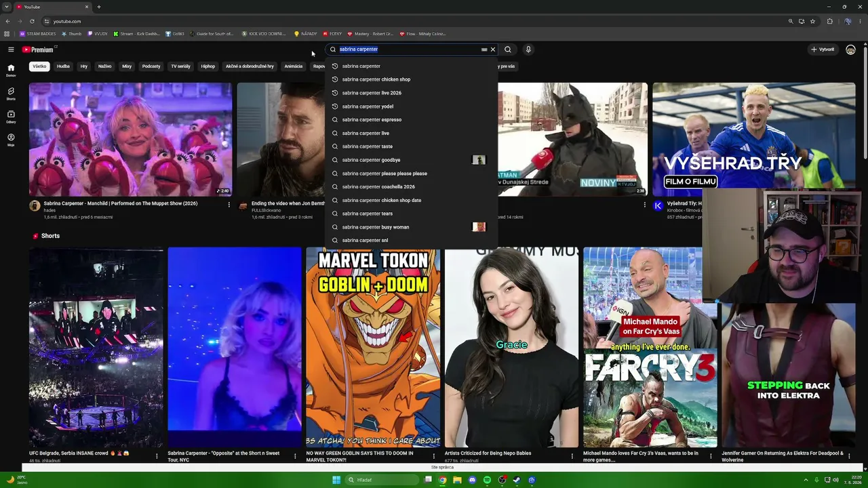The height and width of the screenshot is (488, 868).
Task: Open Sabrina Carpenter Manchild Muppet Show thumbnail
Action: (130, 139)
